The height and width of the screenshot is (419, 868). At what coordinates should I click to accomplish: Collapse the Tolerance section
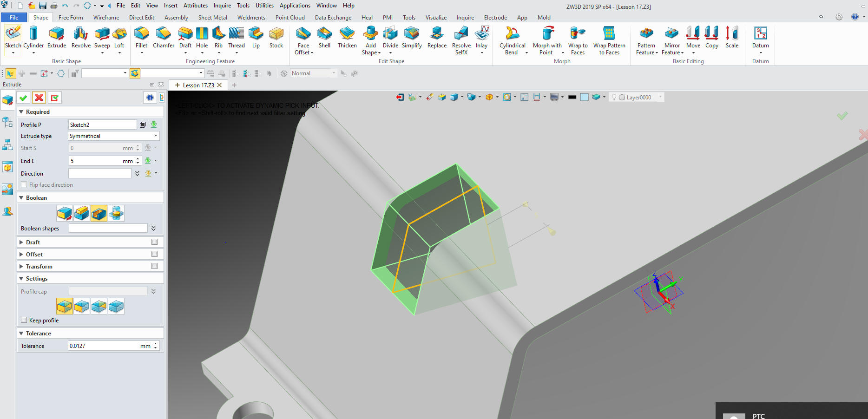(21, 334)
